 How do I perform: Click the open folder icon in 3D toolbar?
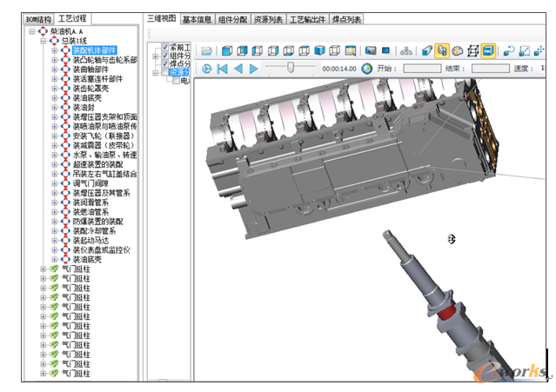click(207, 51)
